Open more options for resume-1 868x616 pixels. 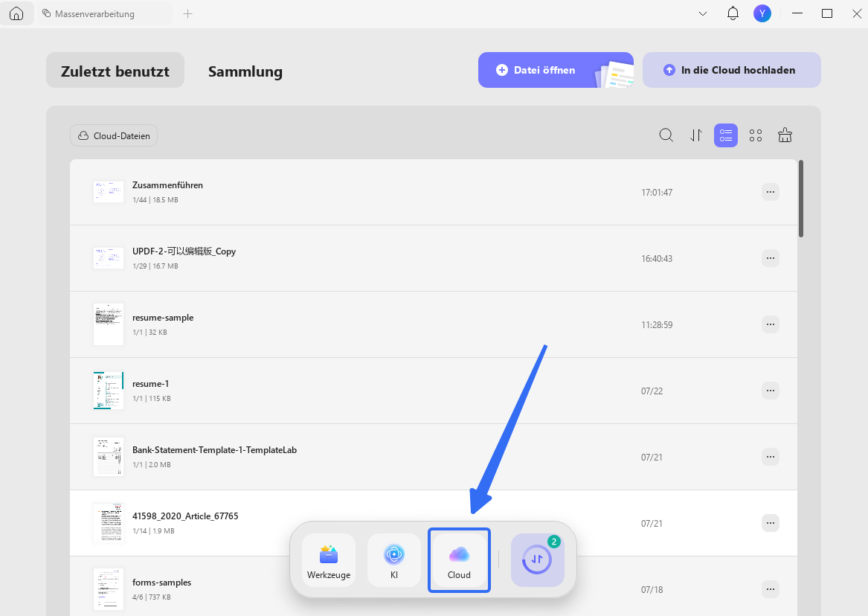click(771, 390)
